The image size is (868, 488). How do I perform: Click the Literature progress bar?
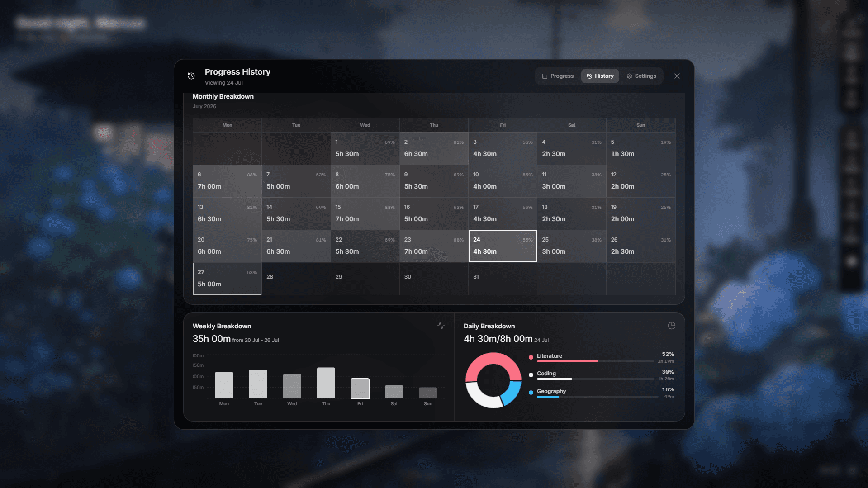595,361
